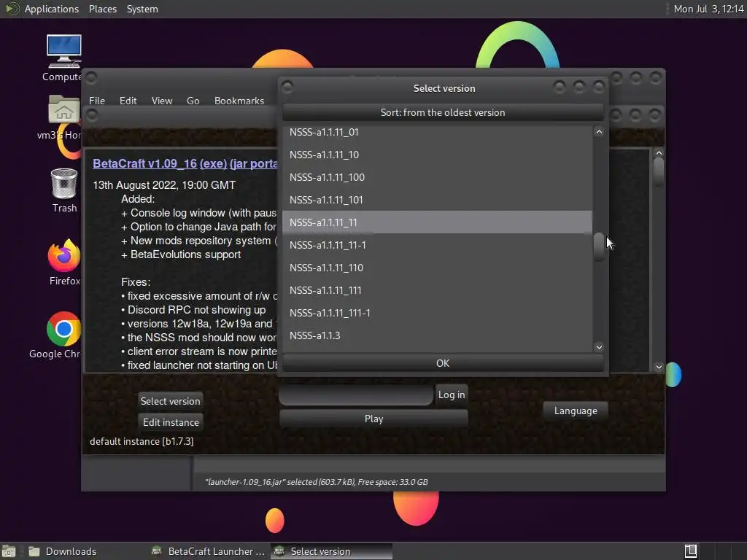Select version NSSS-a1.1.11_111-1
Image resolution: width=747 pixels, height=560 pixels.
[x=438, y=313]
